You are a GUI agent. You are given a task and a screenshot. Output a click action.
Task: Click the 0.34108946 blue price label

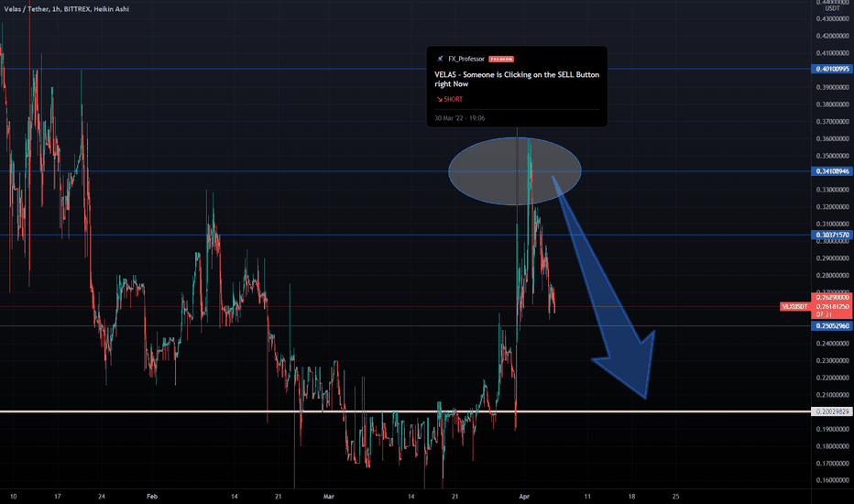pyautogui.click(x=832, y=171)
